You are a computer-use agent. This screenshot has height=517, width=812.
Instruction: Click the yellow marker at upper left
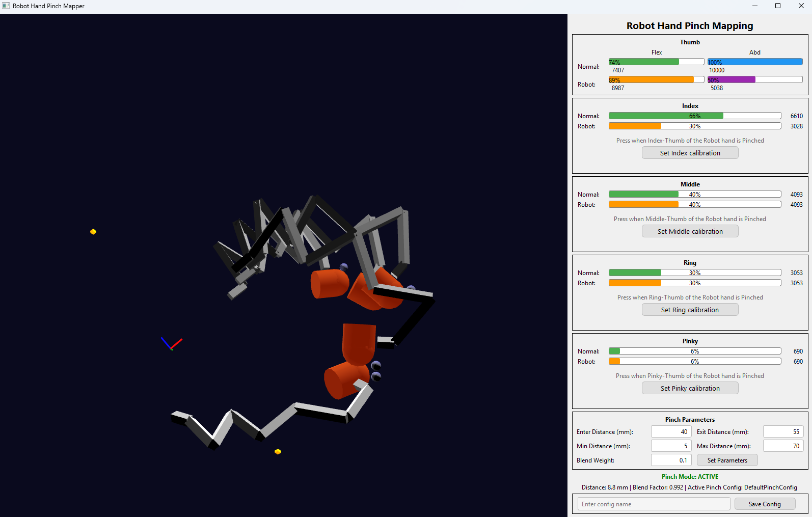tap(93, 232)
